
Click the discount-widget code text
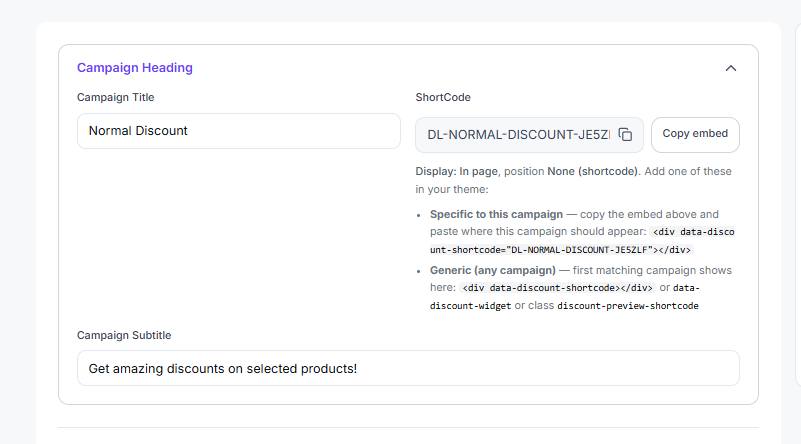tap(470, 306)
